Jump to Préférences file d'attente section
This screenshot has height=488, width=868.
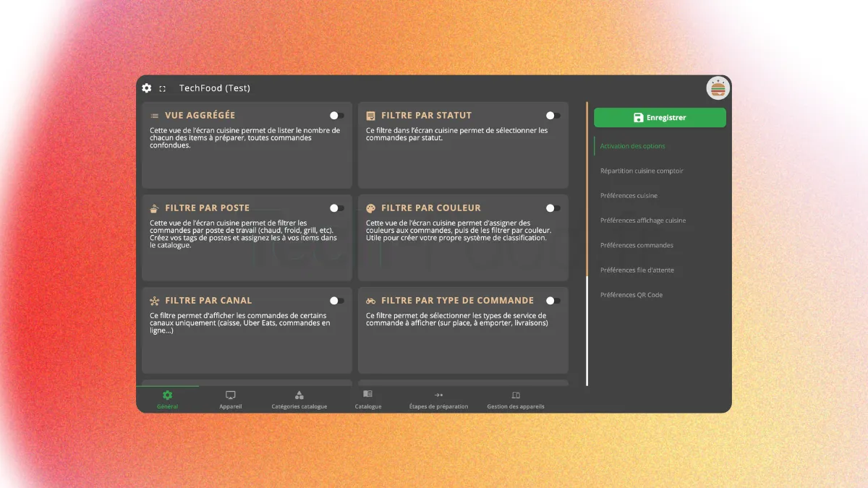coord(637,270)
